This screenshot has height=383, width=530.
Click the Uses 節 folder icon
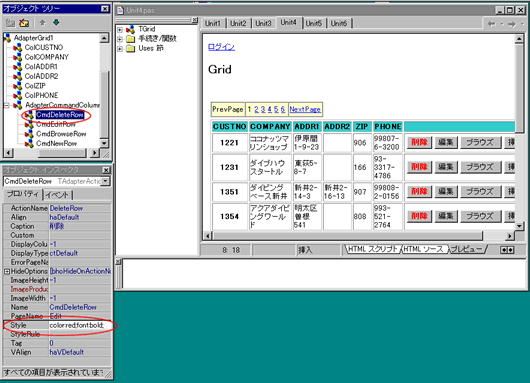coord(130,49)
